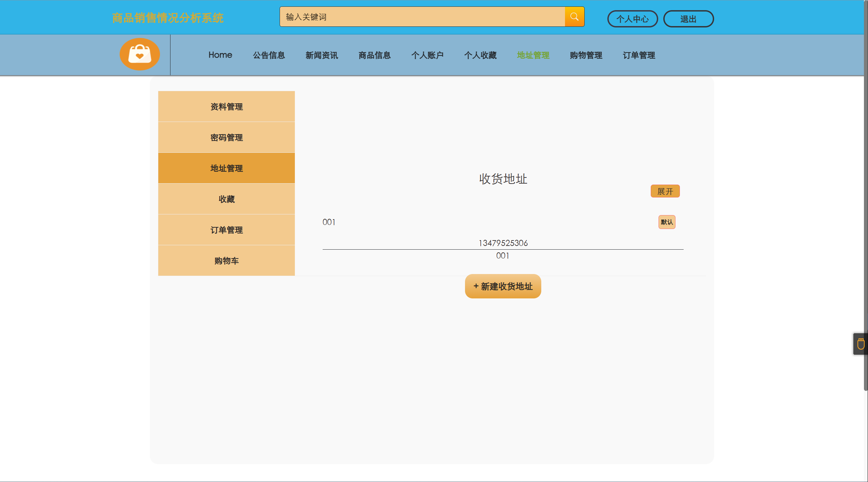
Task: Click address detail 001 below the divider line
Action: tap(503, 256)
